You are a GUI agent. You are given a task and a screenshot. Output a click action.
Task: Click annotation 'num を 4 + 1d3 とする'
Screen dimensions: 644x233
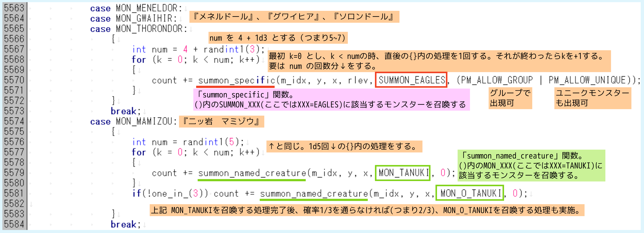pyautogui.click(x=278, y=38)
